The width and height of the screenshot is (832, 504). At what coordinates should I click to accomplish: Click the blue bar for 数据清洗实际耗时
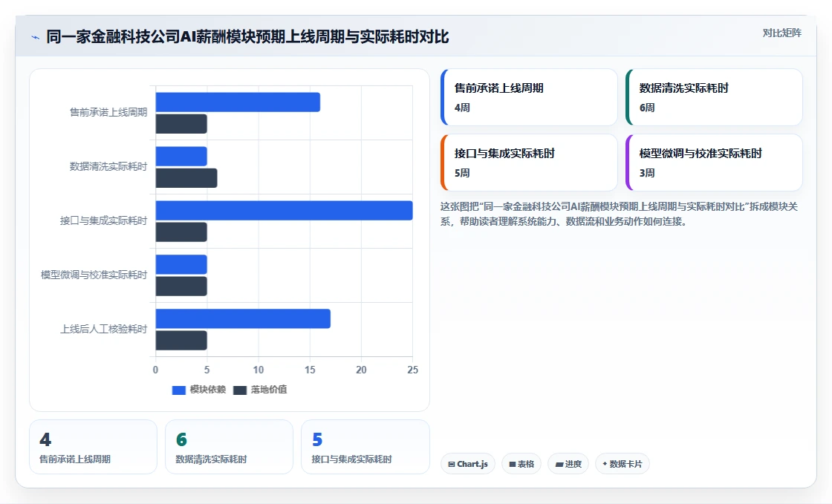(x=181, y=157)
